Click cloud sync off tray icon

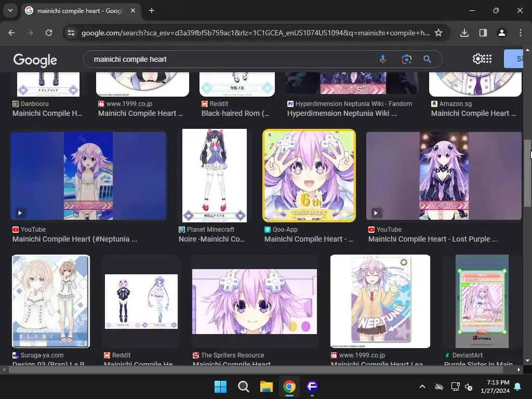point(439,387)
